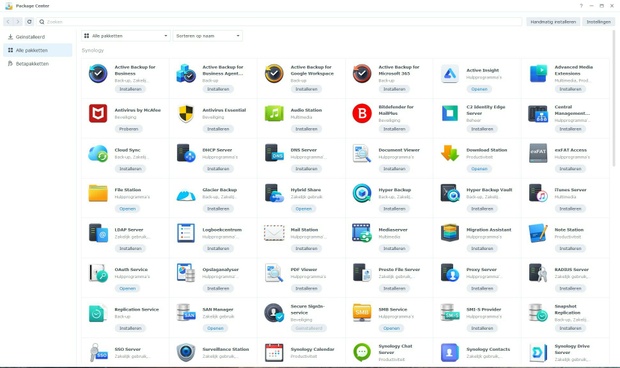This screenshot has height=368, width=620.
Task: Click the Opslaganalyser package name
Action: [221, 270]
